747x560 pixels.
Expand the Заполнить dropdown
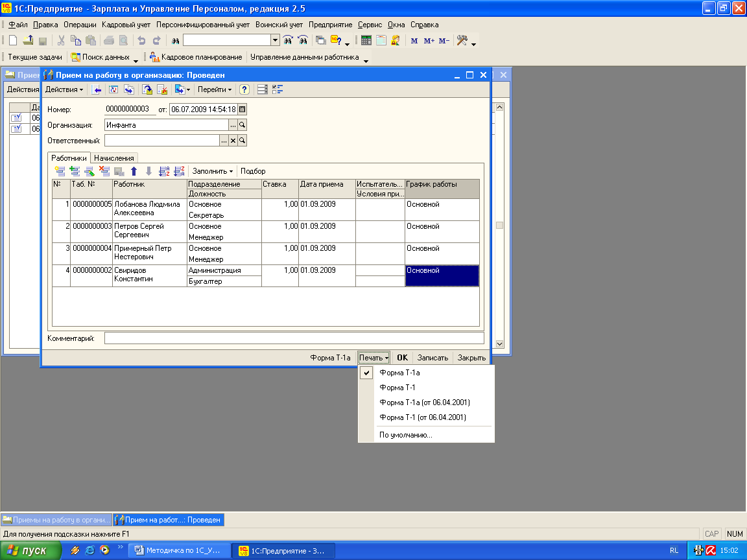coord(213,171)
